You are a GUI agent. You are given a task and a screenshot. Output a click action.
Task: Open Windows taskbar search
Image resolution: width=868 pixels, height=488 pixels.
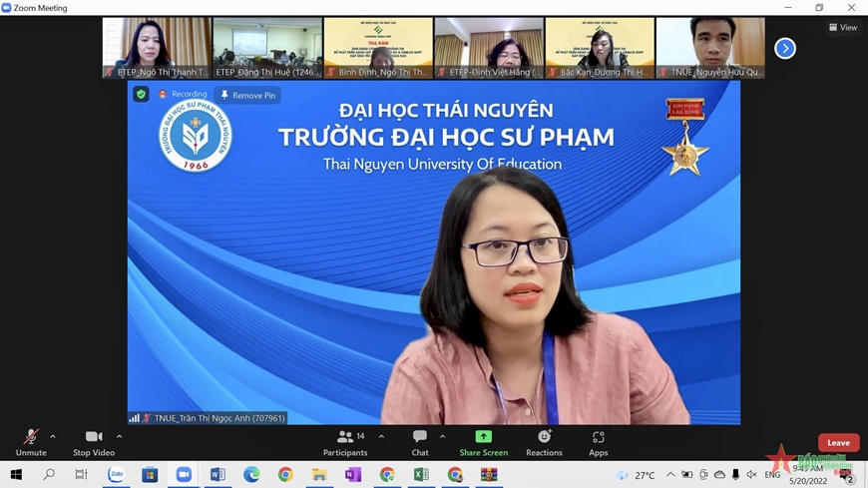tap(49, 475)
